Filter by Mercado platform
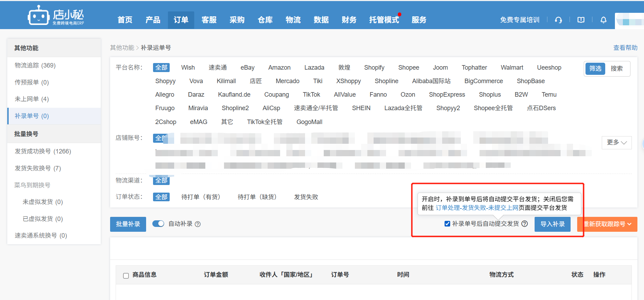644x300 pixels. 288,81
